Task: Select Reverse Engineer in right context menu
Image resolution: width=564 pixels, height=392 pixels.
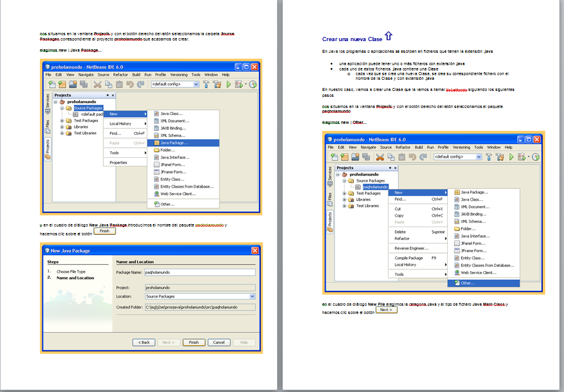Action: tap(418, 248)
